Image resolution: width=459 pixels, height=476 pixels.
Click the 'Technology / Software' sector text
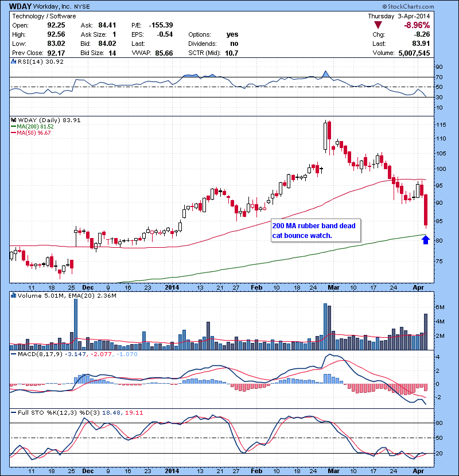point(44,16)
